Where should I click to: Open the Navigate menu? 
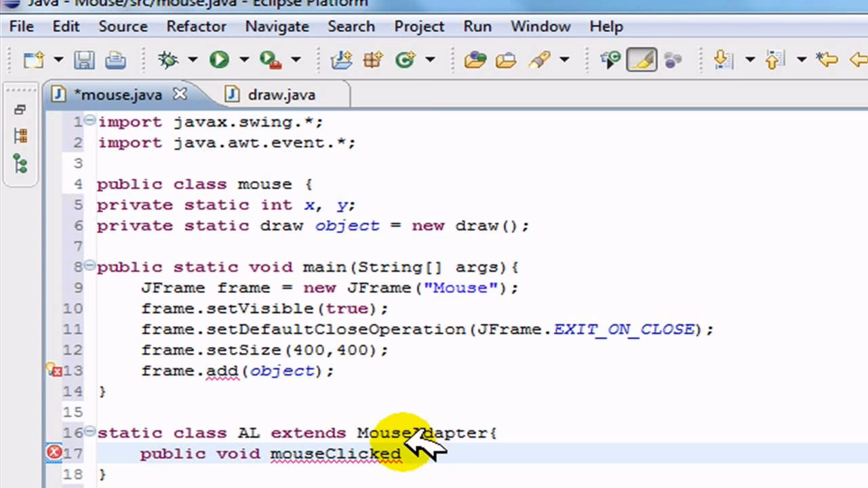pyautogui.click(x=277, y=26)
